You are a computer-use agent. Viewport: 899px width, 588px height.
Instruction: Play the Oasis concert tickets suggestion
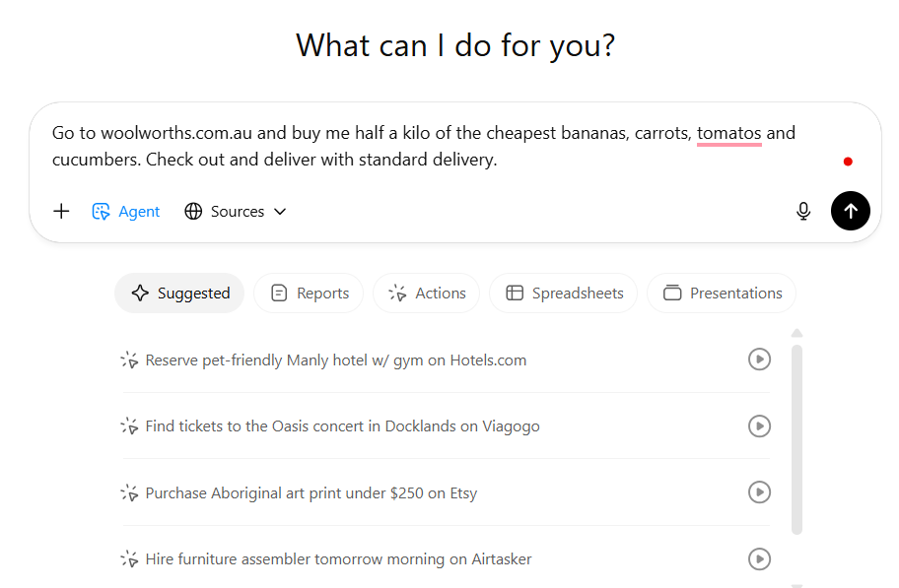[759, 425]
